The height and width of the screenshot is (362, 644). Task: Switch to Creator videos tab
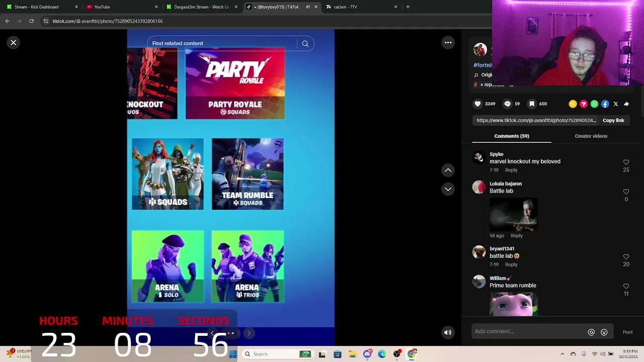(x=591, y=136)
